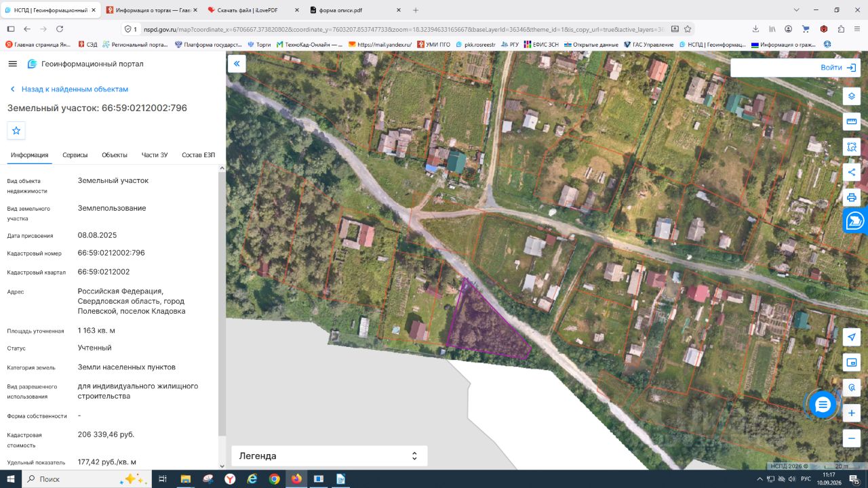Viewport: 868px width, 488px height.
Task: Collapse the side panel with double chevron
Action: tap(237, 64)
